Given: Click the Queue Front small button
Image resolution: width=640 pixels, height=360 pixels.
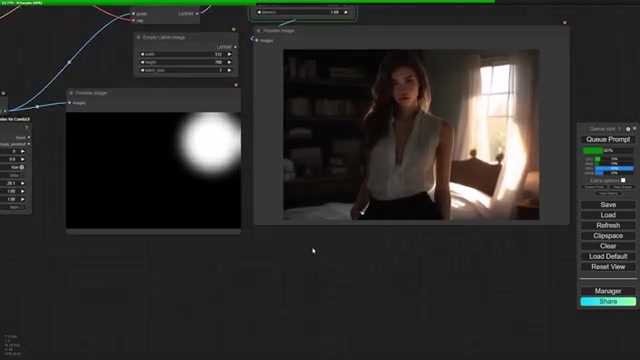Looking at the screenshot, I should coord(594,187).
